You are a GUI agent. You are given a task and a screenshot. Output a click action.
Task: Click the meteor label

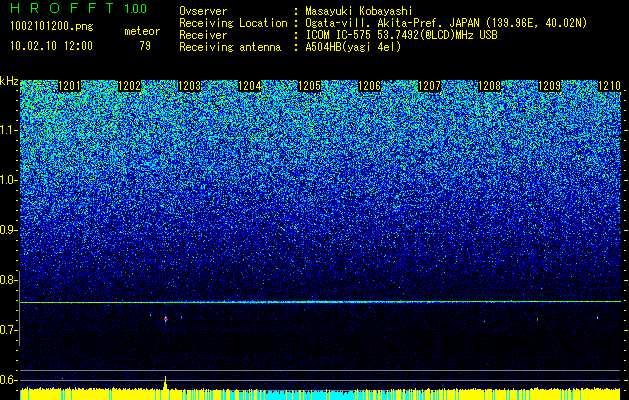(x=142, y=31)
